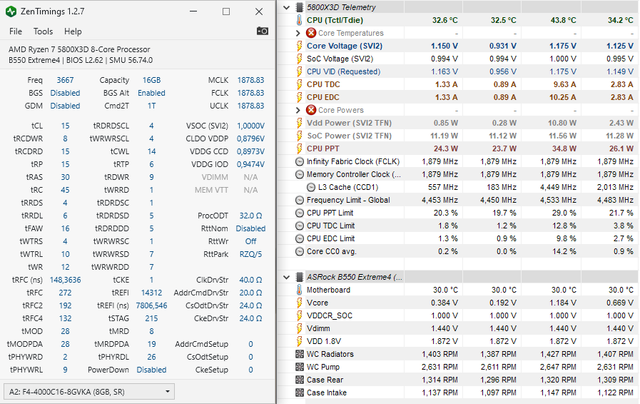Click the lightning icon beside VDDCR_SOC
Screen dimensions: 640x404
[x=299, y=315]
